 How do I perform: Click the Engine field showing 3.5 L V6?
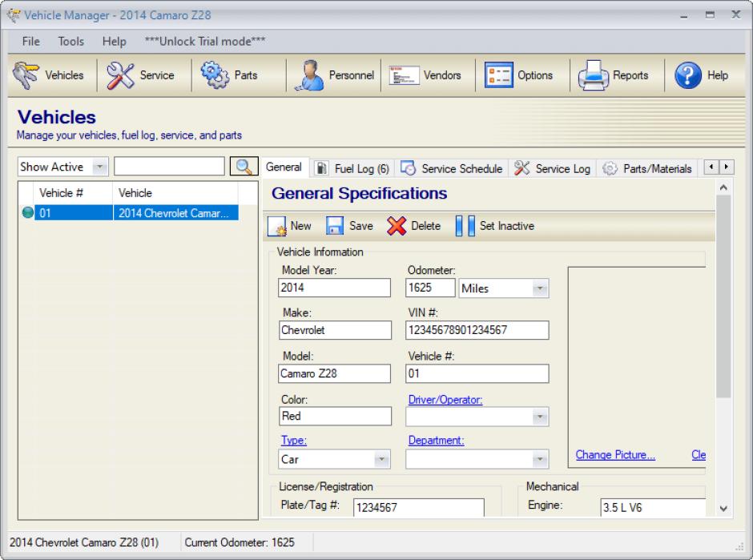[x=653, y=507]
